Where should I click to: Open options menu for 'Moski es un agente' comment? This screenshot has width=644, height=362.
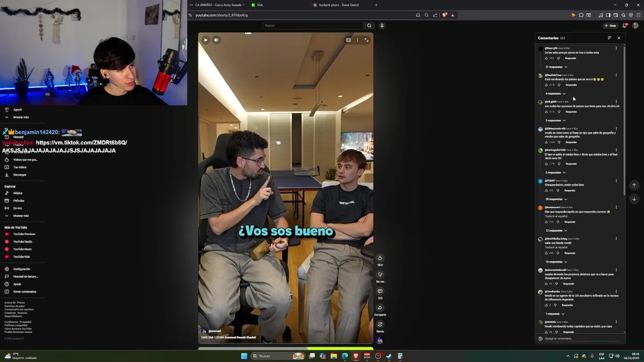pos(616,292)
